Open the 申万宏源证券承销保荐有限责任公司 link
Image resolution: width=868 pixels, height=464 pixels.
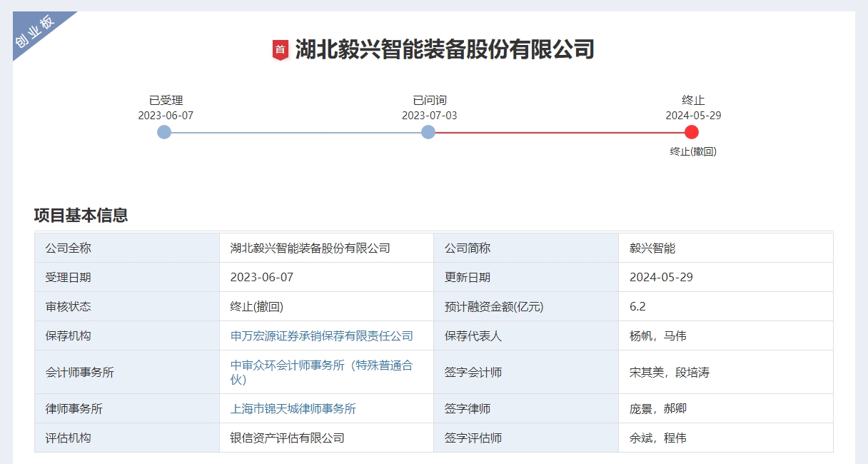pyautogui.click(x=322, y=336)
